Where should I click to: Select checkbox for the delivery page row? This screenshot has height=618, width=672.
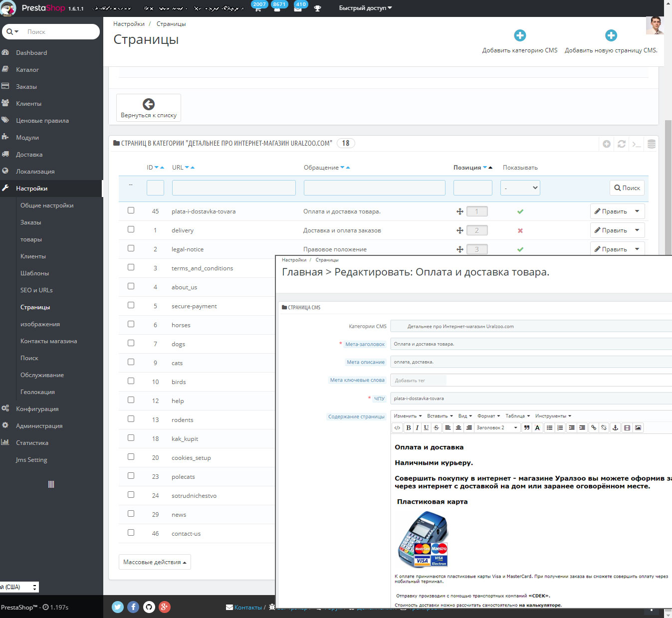click(131, 229)
